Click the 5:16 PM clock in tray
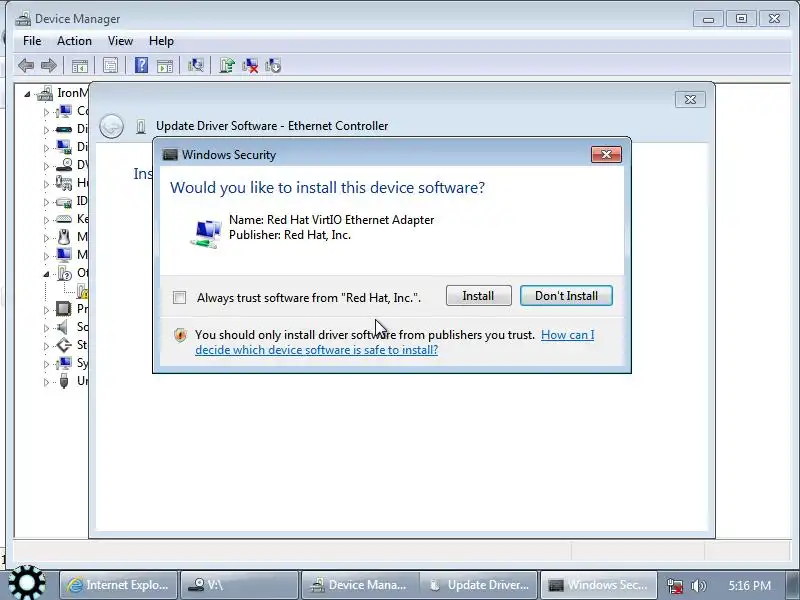The height and width of the screenshot is (600, 800). (x=749, y=585)
